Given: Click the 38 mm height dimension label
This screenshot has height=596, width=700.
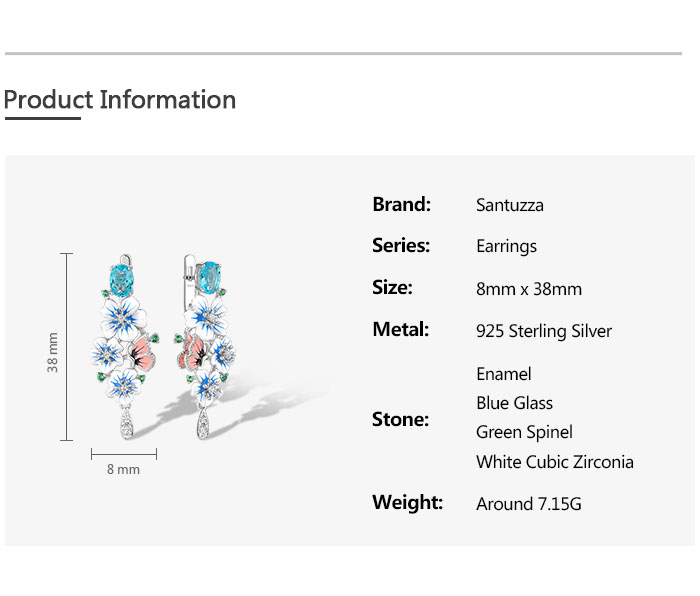Looking at the screenshot, I should [x=53, y=352].
